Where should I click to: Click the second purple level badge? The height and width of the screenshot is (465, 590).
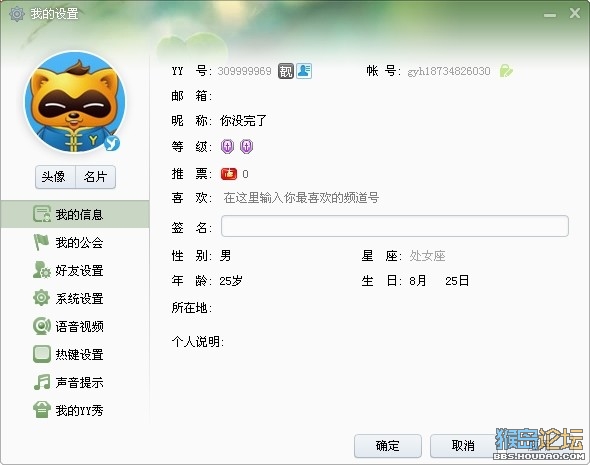(246, 146)
